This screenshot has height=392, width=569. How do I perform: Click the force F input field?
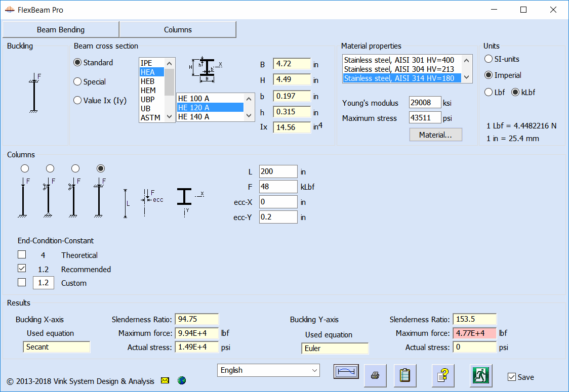(x=278, y=187)
